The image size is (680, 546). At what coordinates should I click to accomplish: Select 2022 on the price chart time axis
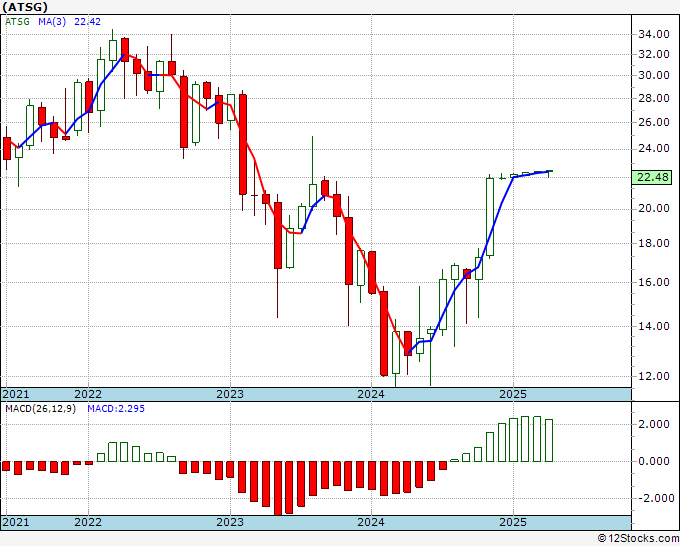coord(88,394)
